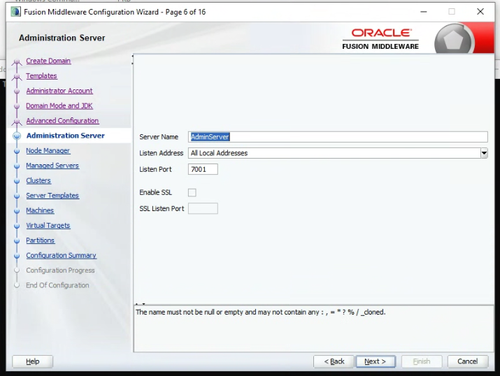Select the Administration Server step
Screen dimensions: 500x376
65,136
